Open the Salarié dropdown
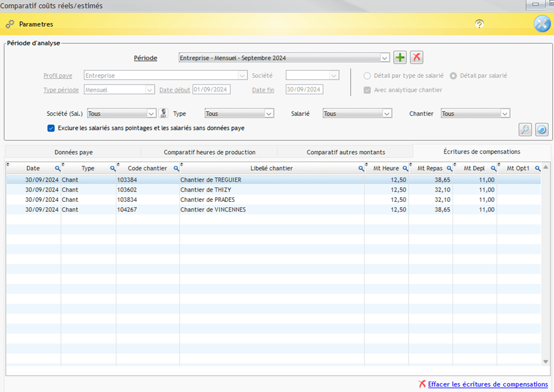Viewport: 554px width, 392px height. coord(387,113)
